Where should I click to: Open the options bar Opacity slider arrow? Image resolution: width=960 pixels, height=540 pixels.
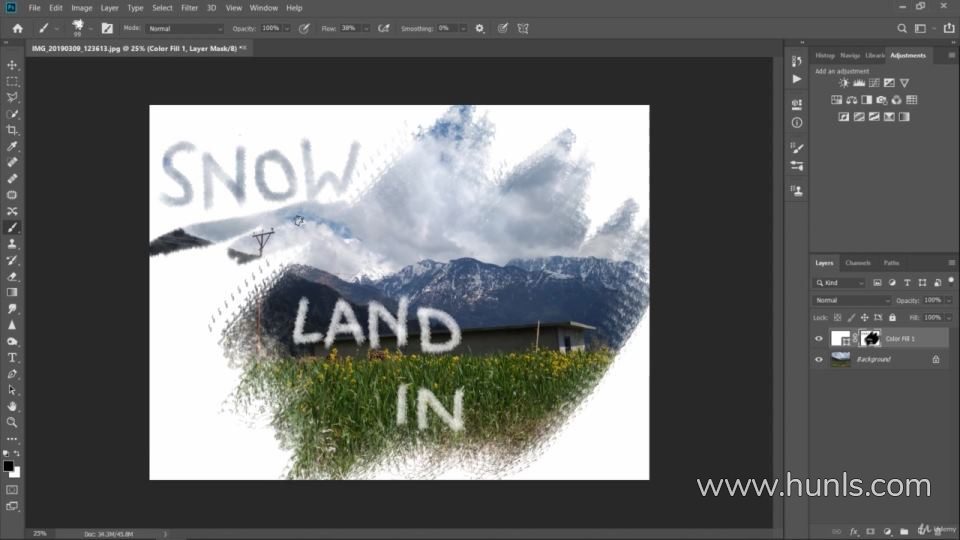click(286, 28)
